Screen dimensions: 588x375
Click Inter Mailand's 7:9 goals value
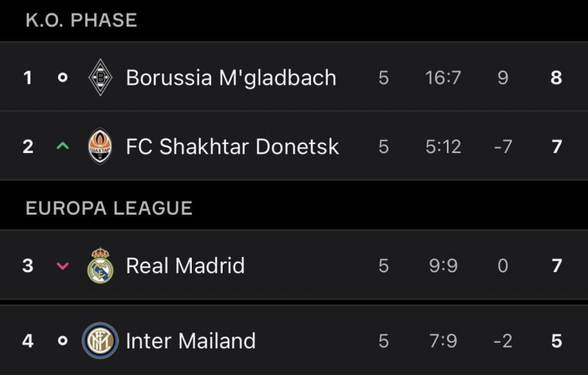tap(443, 341)
